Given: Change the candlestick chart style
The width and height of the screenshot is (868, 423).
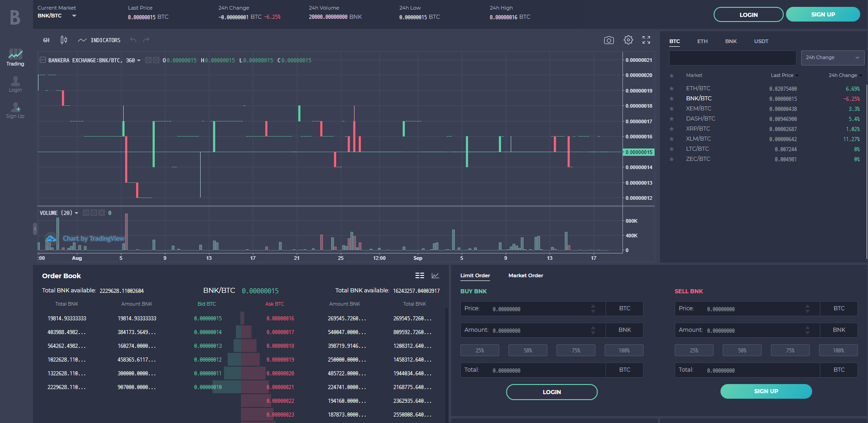Looking at the screenshot, I should 64,40.
